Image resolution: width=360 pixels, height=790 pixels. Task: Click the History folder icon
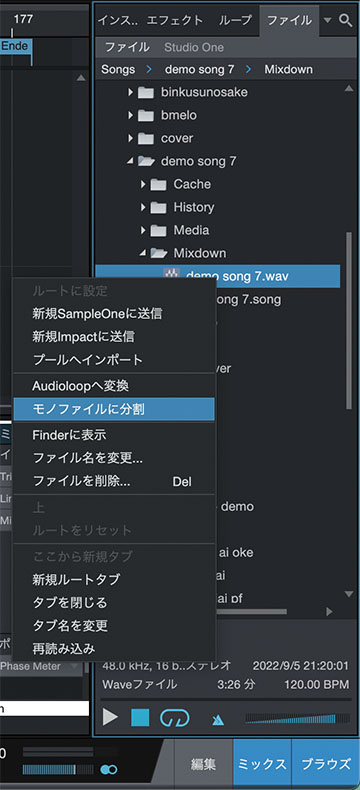(x=159, y=207)
